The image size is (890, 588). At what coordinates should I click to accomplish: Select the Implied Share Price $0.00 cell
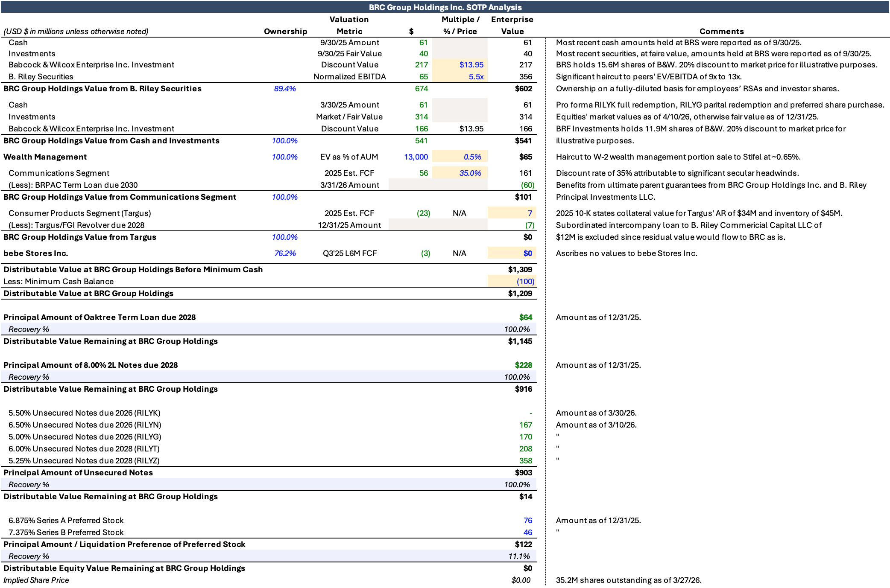[x=521, y=580]
